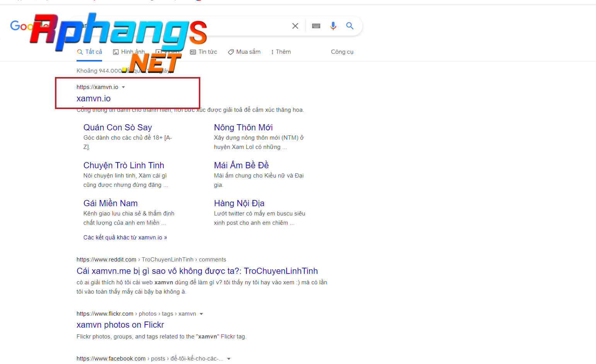Open the Mái Ấm Bê Đê sitelink

(x=241, y=165)
